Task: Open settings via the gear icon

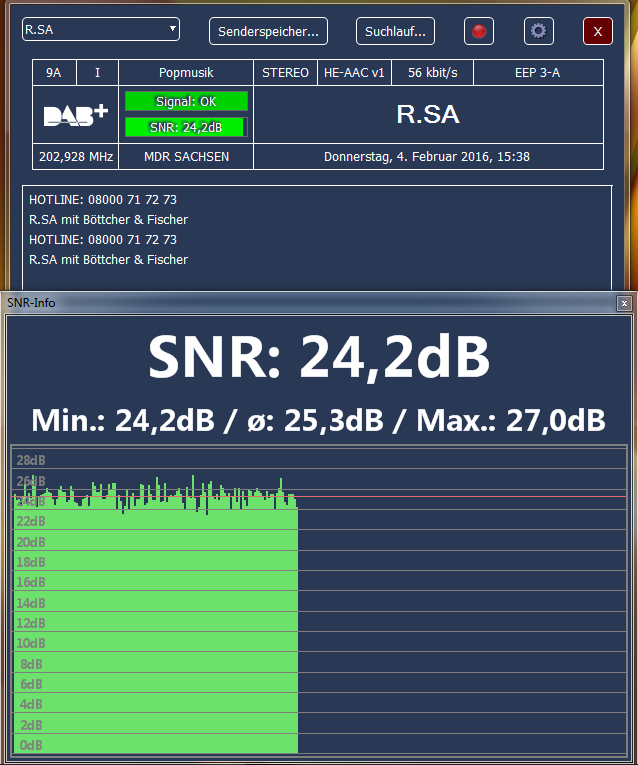Action: pyautogui.click(x=539, y=31)
